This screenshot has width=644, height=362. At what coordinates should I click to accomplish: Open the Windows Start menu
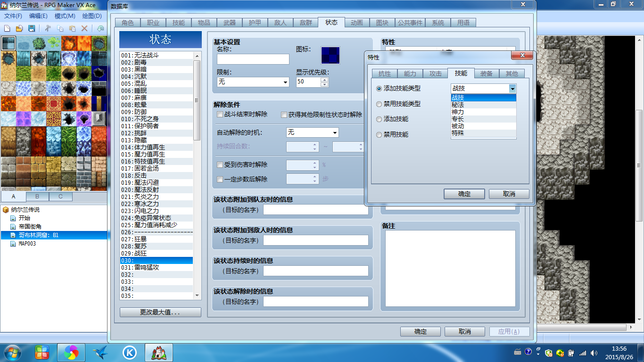click(12, 352)
